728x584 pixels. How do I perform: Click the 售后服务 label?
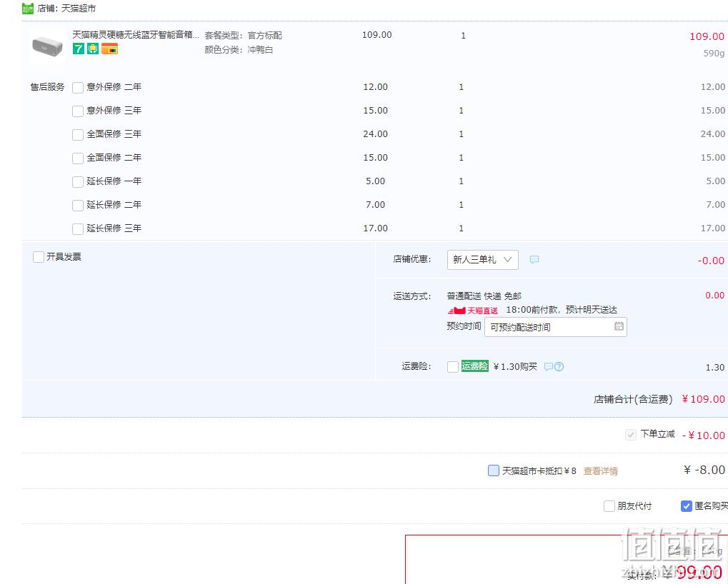(47, 86)
